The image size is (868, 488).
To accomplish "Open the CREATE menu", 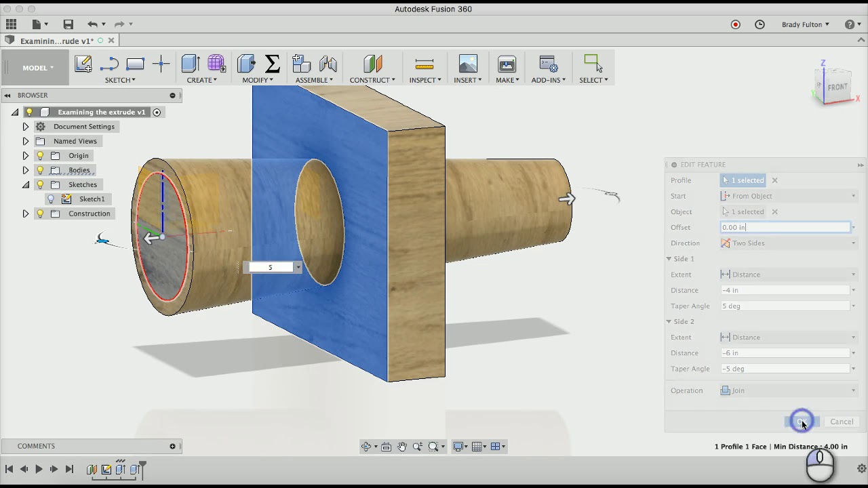I will click(201, 80).
